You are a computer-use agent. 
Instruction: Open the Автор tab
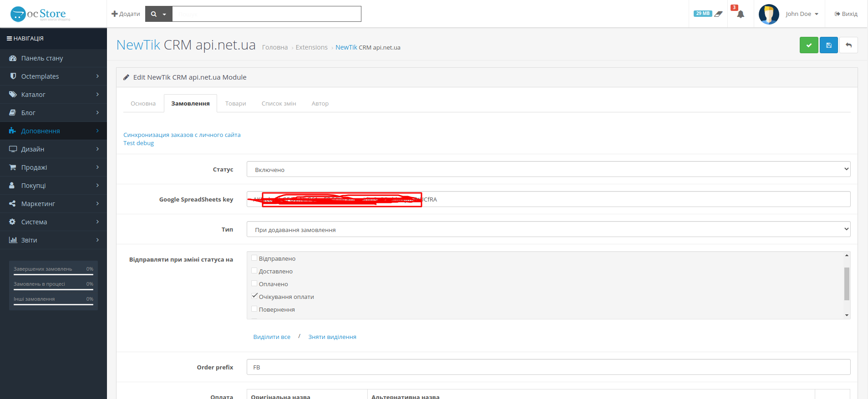pos(320,103)
